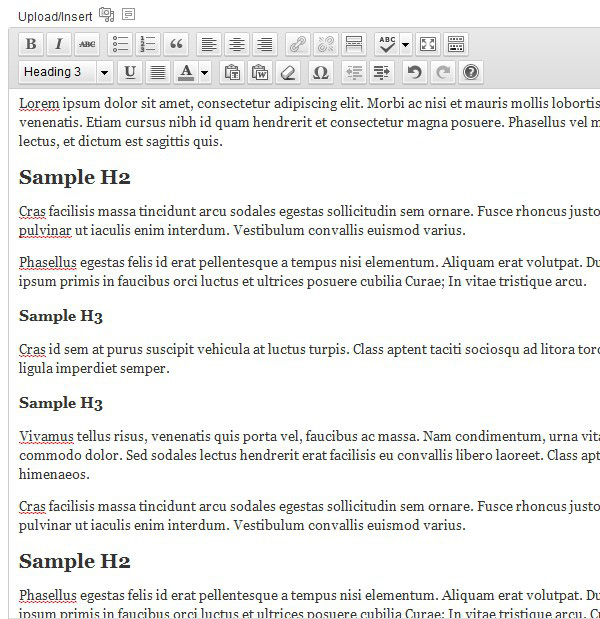Open spellchecker language dropdown arrow
The height and width of the screenshot is (619, 600).
[x=405, y=44]
